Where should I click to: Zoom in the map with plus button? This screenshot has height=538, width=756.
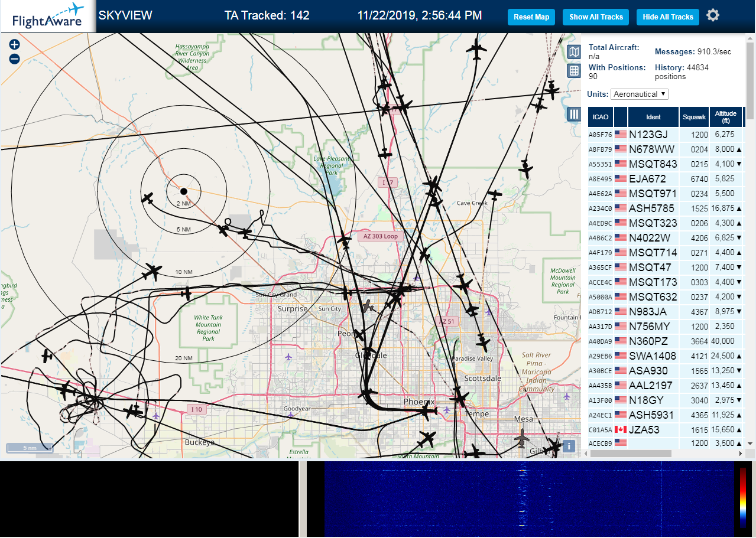[x=15, y=44]
